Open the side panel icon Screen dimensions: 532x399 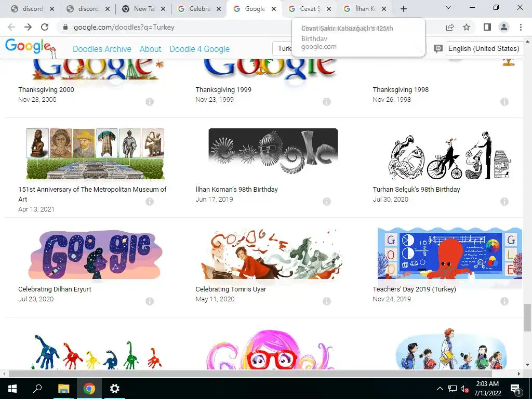click(487, 27)
